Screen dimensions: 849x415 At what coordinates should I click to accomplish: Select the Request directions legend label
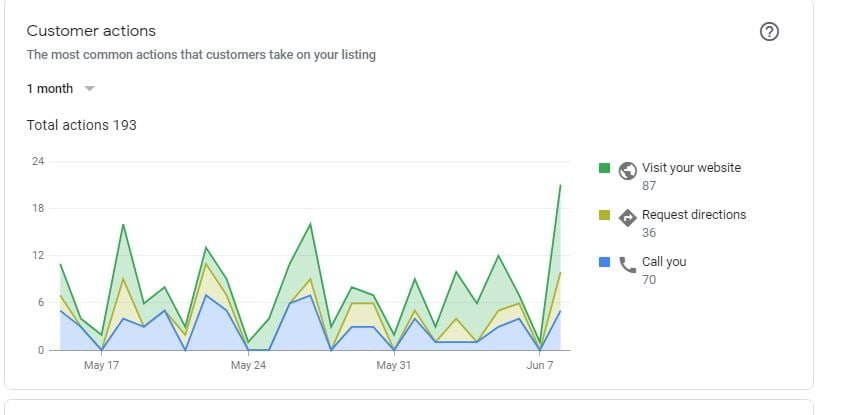point(693,215)
